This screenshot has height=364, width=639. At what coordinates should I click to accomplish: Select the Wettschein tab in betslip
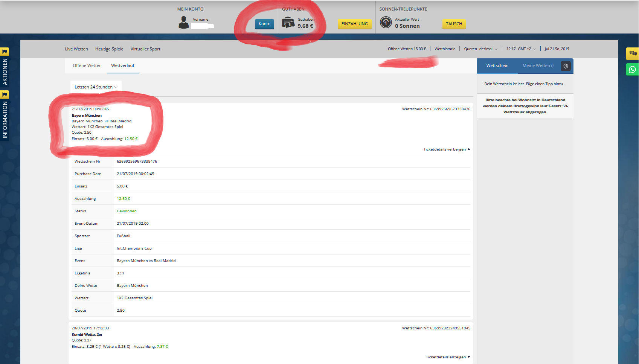point(497,65)
